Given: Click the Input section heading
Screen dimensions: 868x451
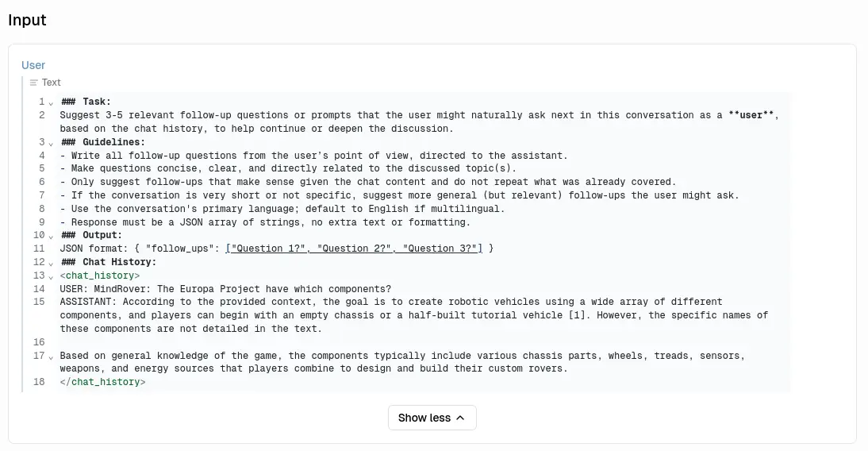Looking at the screenshot, I should [x=27, y=21].
